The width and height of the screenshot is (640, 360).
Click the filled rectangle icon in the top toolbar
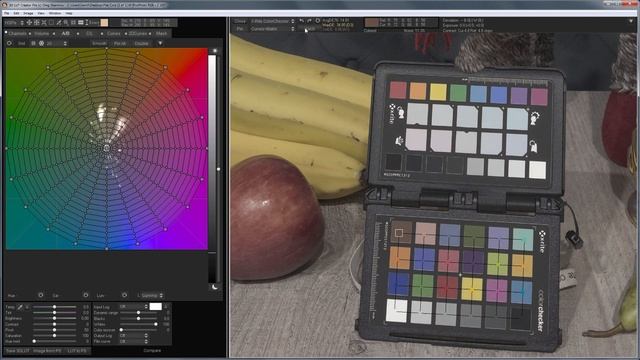tap(80, 23)
